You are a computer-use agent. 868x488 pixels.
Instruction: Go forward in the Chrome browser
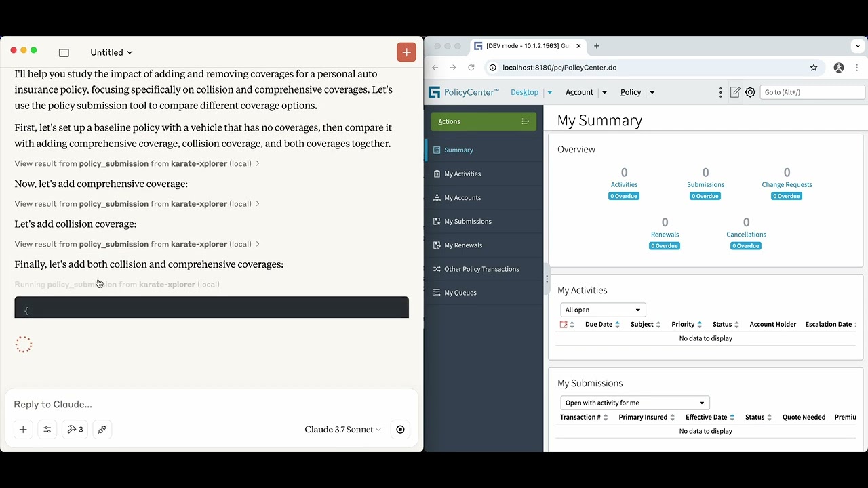[453, 68]
